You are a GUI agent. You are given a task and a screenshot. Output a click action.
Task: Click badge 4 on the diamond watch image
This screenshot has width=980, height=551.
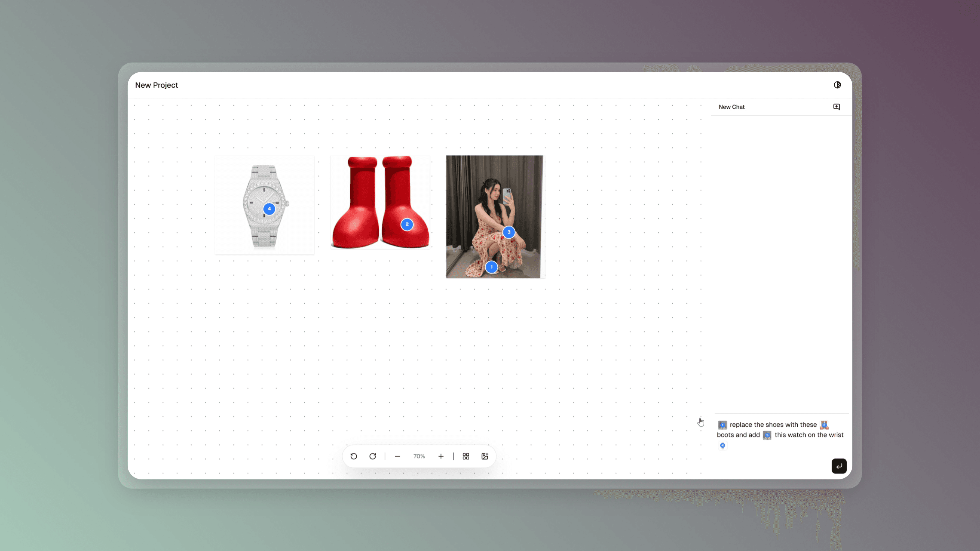pos(269,208)
